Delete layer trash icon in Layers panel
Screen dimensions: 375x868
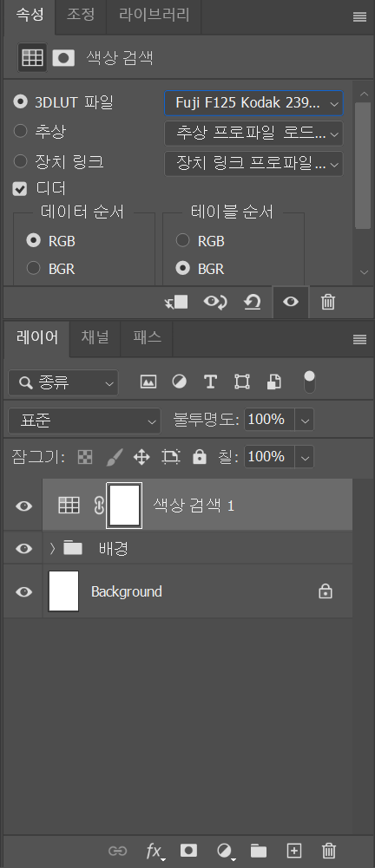pos(329,851)
